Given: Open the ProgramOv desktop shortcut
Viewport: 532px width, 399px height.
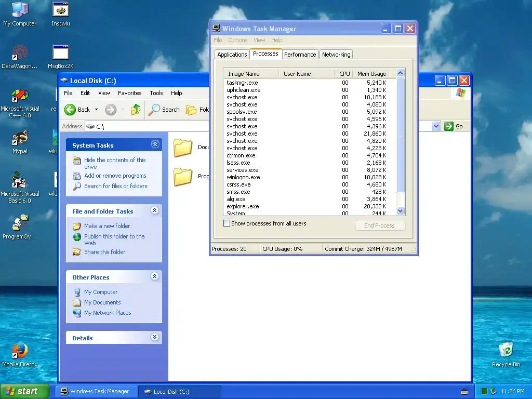Looking at the screenshot, I should tap(20, 227).
